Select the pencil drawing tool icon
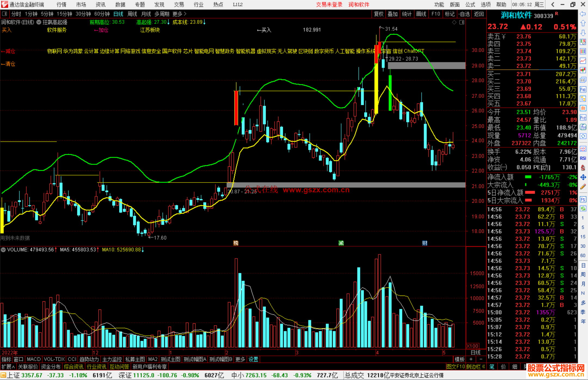 click(583, 187)
